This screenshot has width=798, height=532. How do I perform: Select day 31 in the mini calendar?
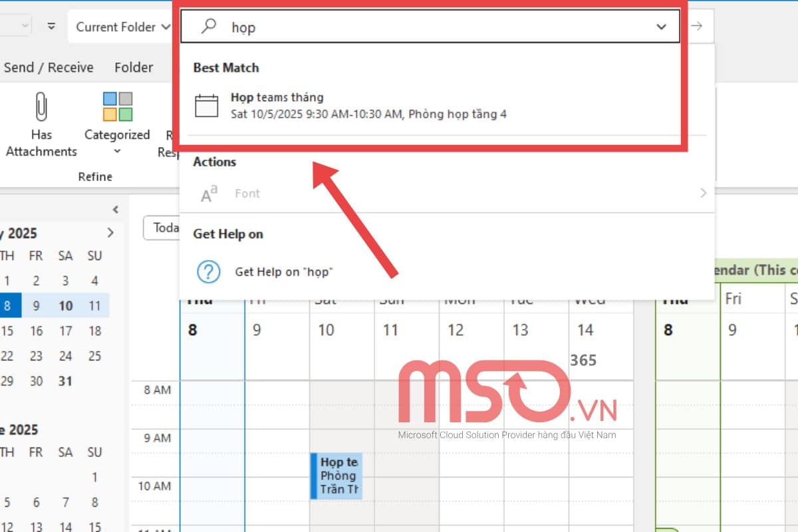65,381
